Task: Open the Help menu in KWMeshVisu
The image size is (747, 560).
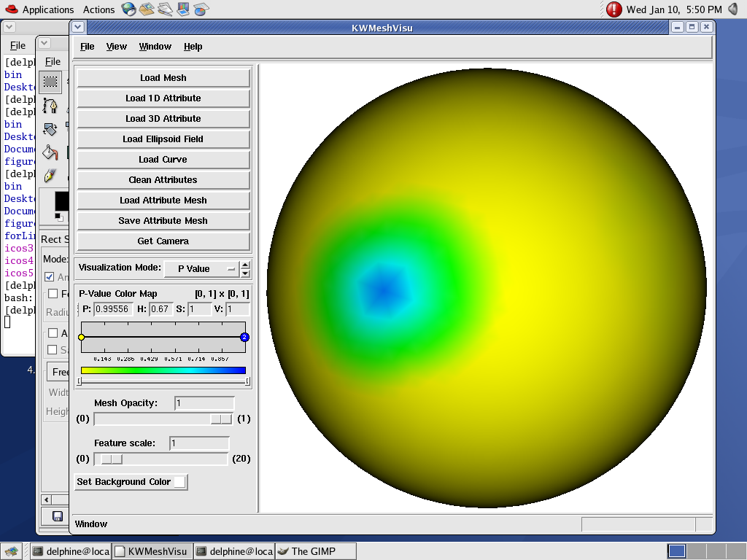Action: pos(193,47)
